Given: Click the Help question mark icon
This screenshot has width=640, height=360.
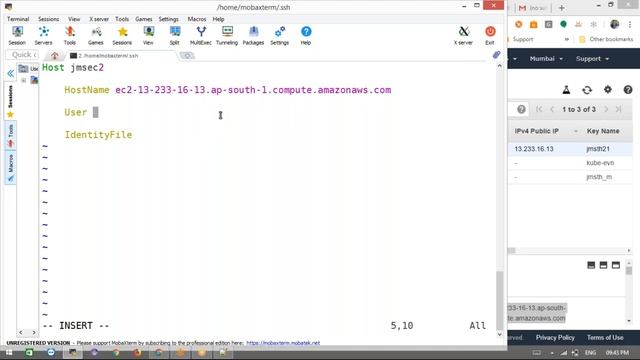Looking at the screenshot, I should [306, 35].
